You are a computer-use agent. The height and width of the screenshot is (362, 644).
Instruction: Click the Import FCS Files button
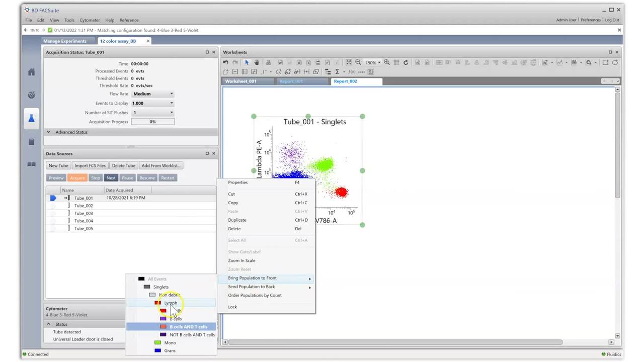pyautogui.click(x=90, y=165)
